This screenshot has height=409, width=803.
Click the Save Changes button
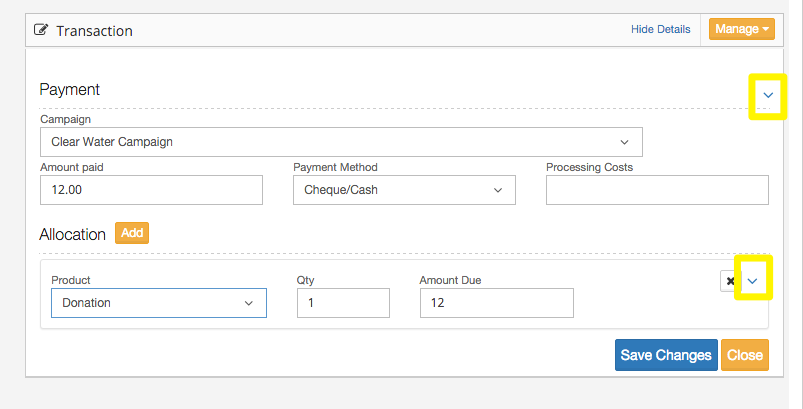(x=665, y=355)
